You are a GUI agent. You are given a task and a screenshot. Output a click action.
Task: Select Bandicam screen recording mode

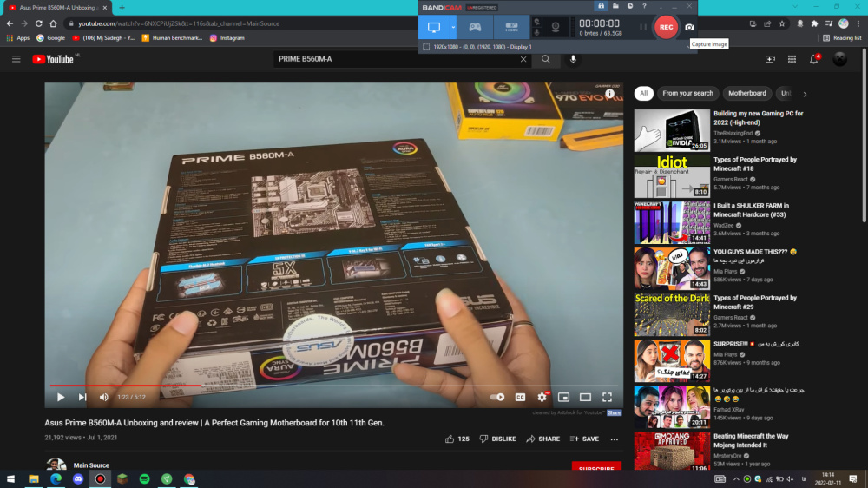point(434,27)
